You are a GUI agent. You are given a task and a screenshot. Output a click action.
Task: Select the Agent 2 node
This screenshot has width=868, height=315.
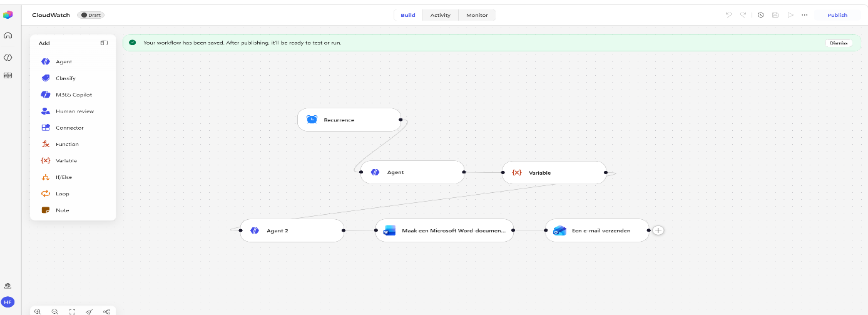pyautogui.click(x=292, y=230)
